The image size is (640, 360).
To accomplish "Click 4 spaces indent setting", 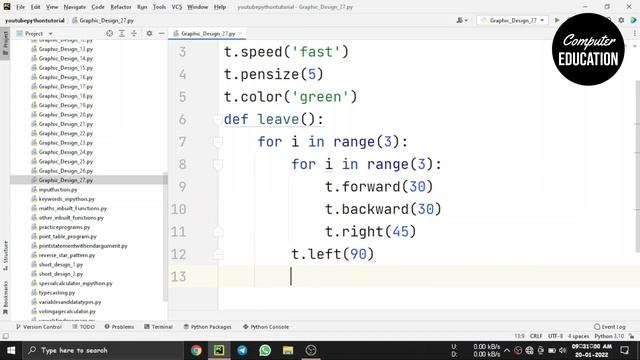I will [578, 336].
